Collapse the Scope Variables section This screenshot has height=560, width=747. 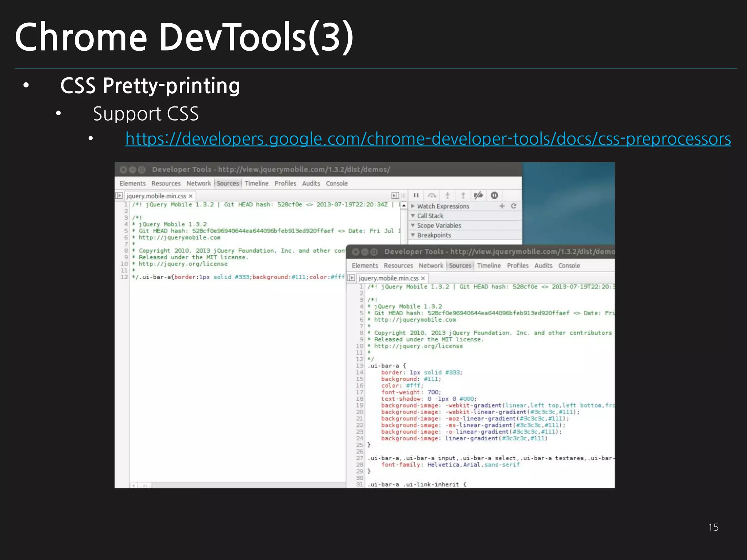click(x=413, y=225)
